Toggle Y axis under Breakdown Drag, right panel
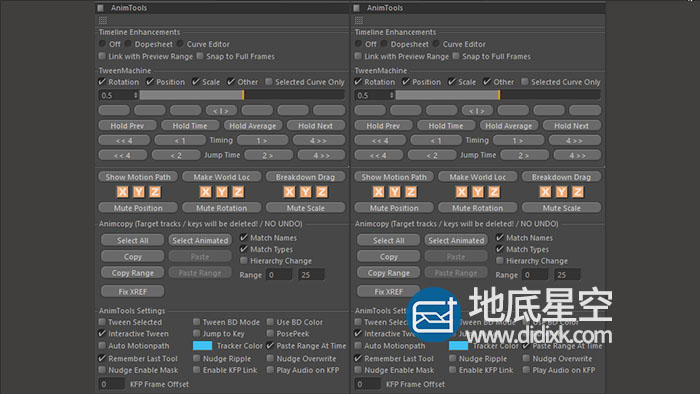Image resolution: width=700 pixels, height=394 pixels. tap(562, 192)
